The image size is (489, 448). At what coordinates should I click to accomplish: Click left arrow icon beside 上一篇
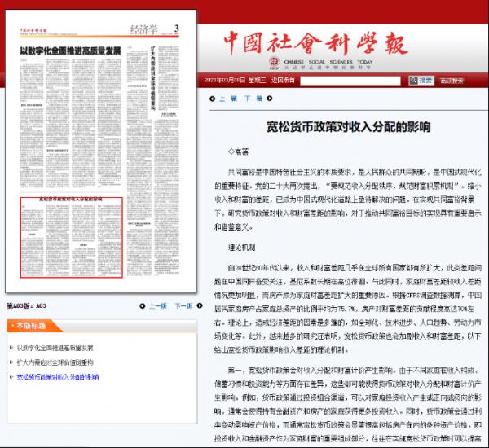(x=210, y=99)
